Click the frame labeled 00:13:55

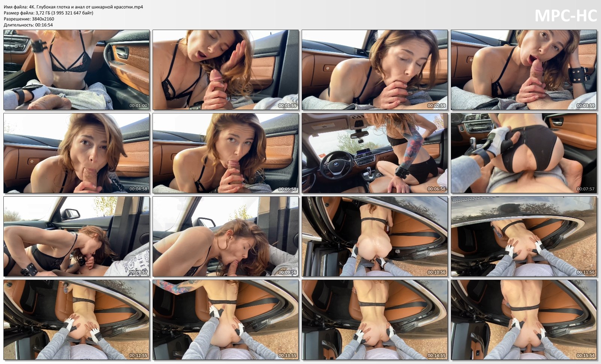point(225,320)
